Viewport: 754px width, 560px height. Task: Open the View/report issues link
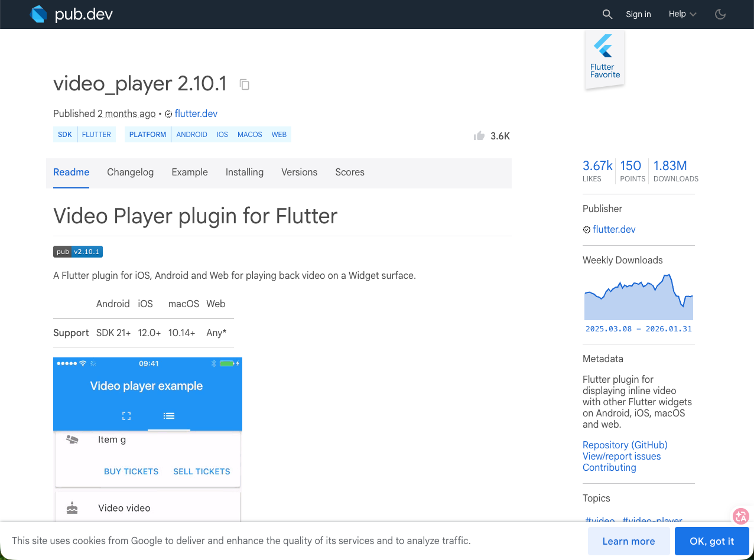coord(622,457)
